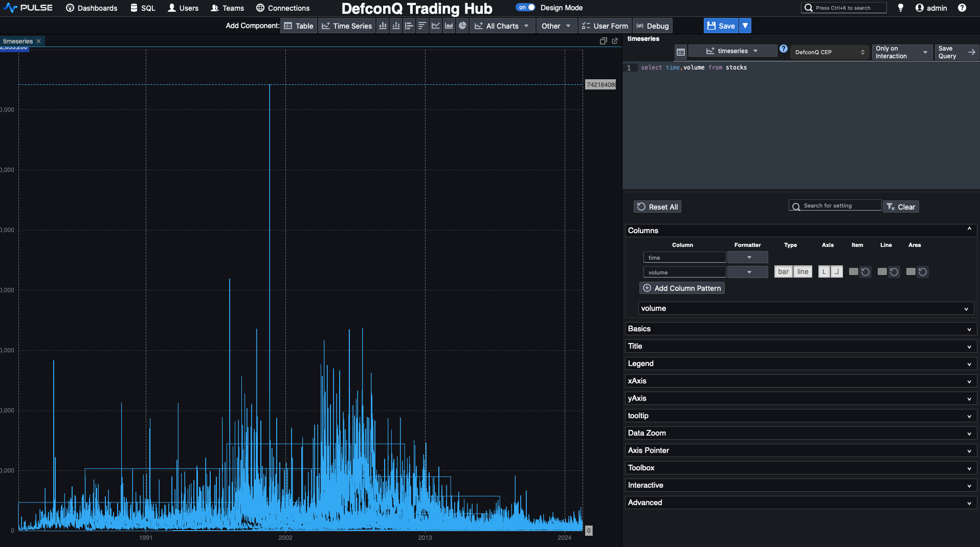This screenshot has height=547, width=980.
Task: Open the All Charts dropdown
Action: 502,26
